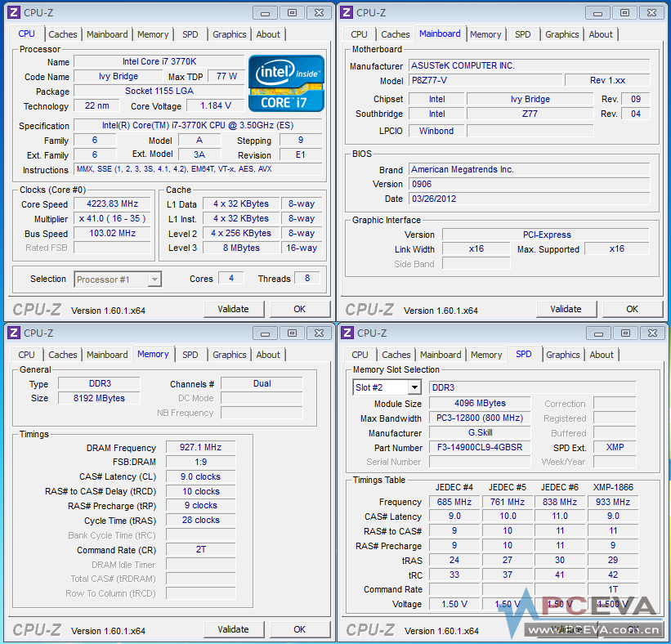
Task: Click Validate in the DRAM timings window
Action: pos(233,629)
